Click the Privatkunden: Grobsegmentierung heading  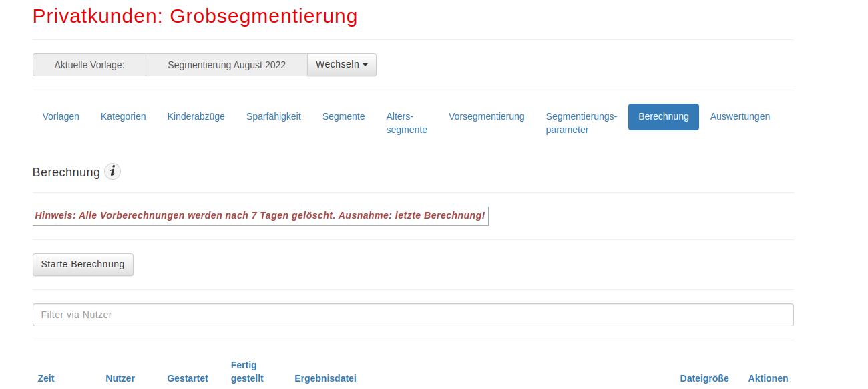pos(195,16)
